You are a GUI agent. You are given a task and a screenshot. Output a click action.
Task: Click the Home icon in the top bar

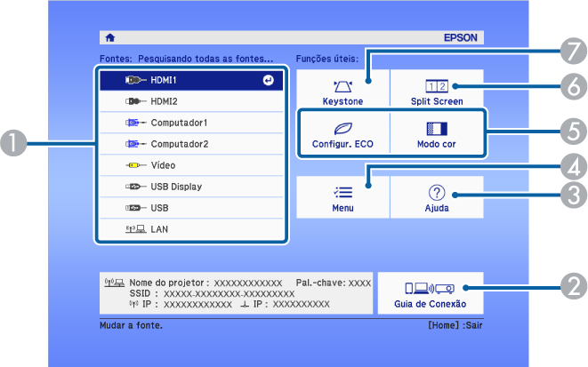pos(110,38)
